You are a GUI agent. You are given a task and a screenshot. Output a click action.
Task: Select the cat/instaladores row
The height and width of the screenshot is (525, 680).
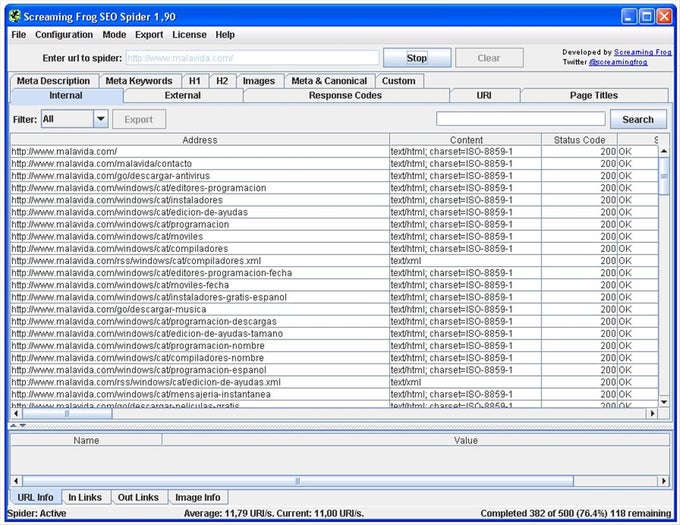[334, 200]
